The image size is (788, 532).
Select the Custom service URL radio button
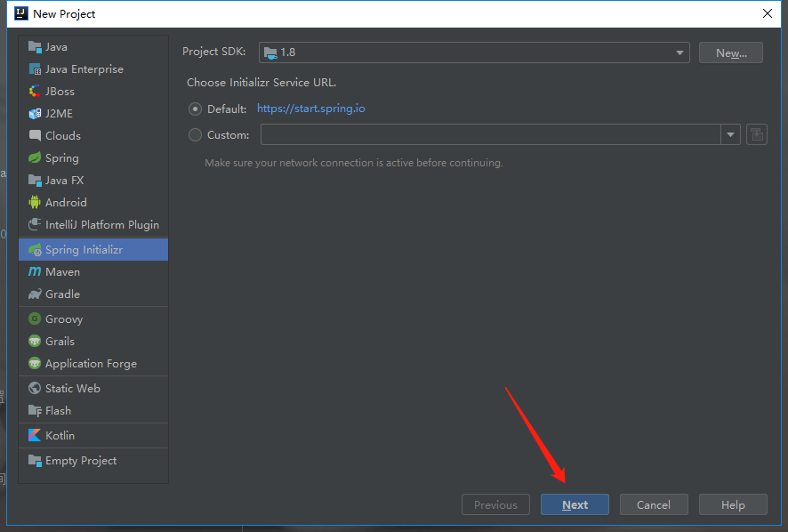point(195,134)
